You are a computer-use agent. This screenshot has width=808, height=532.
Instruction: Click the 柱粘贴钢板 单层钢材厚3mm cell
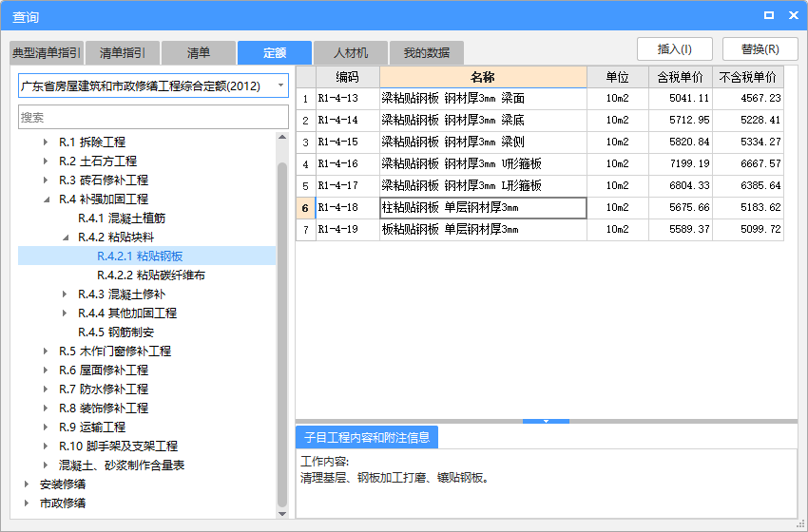(483, 208)
